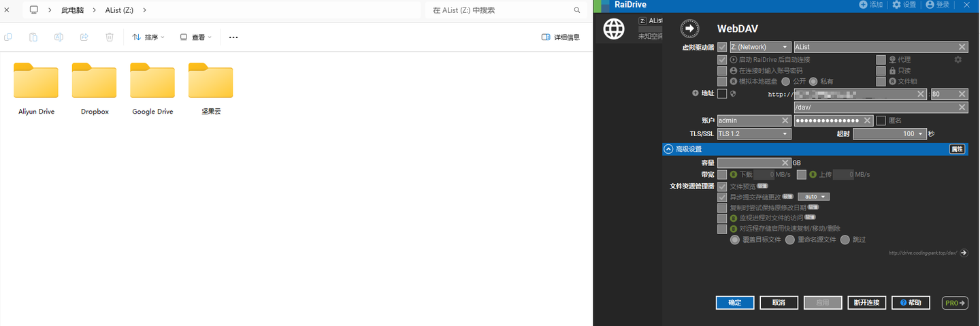
Task: Open the Z: (Network) drive letter dropdown
Action: (759, 47)
